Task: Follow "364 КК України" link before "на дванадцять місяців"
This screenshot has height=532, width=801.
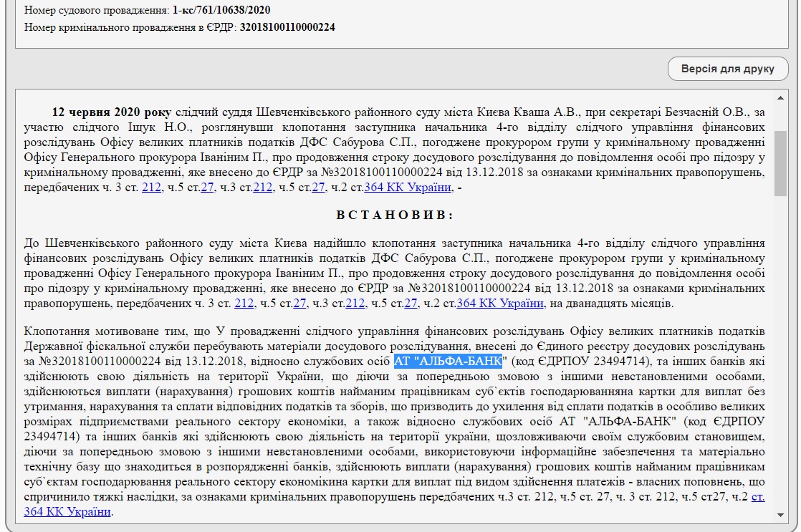Action: (500, 304)
